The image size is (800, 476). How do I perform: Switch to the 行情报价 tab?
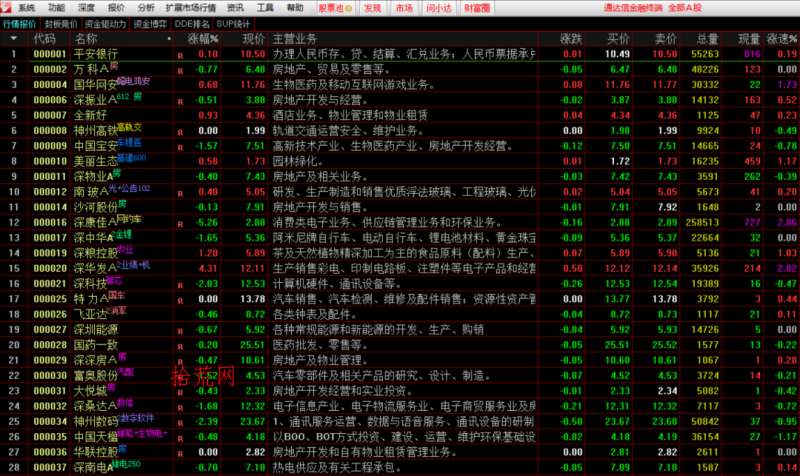click(x=19, y=24)
